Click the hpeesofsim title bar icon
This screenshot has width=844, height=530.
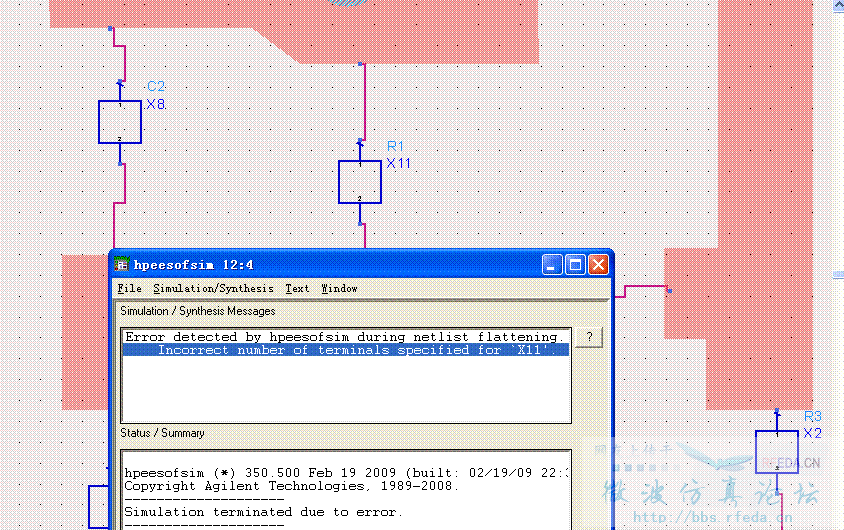point(122,264)
